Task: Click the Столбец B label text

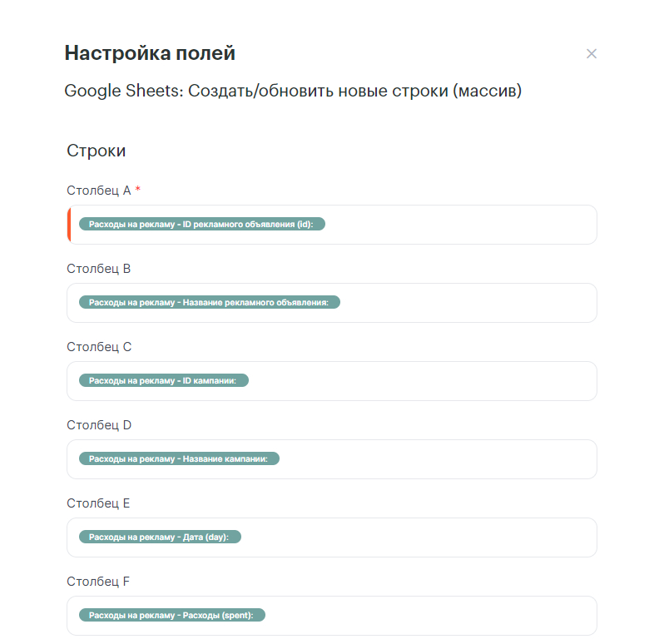Action: [x=99, y=269]
